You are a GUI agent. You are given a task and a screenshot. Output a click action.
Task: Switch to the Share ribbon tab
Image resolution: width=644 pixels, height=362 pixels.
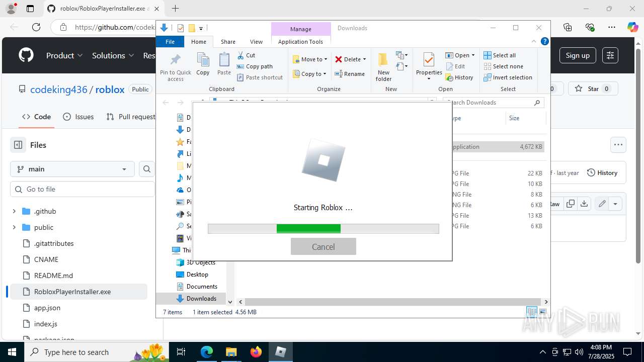(x=228, y=42)
